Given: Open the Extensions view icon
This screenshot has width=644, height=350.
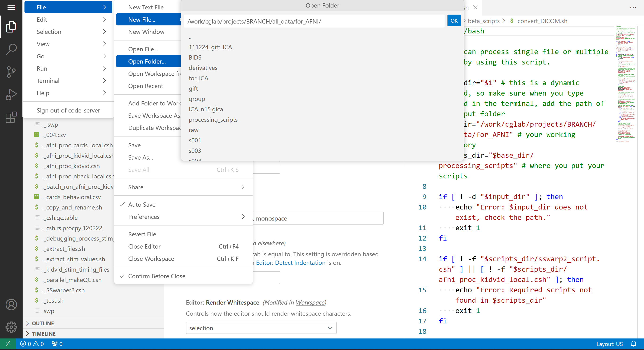Looking at the screenshot, I should pos(11,117).
